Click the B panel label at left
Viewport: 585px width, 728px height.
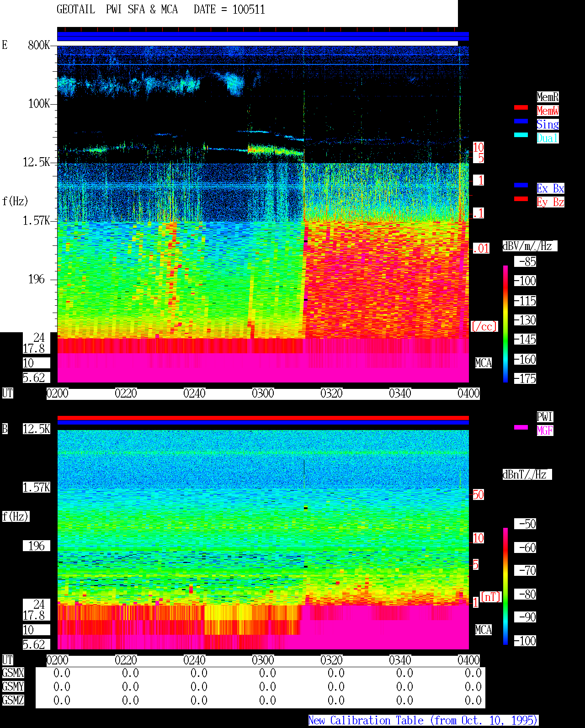coord(5,429)
